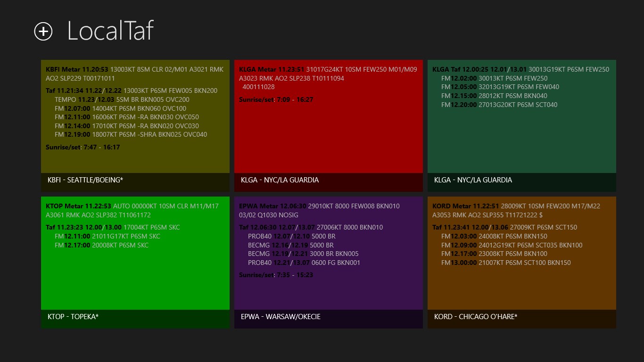Select the TEMPO 11.23/12.03 forecast line
The image size is (644, 362).
(122, 99)
